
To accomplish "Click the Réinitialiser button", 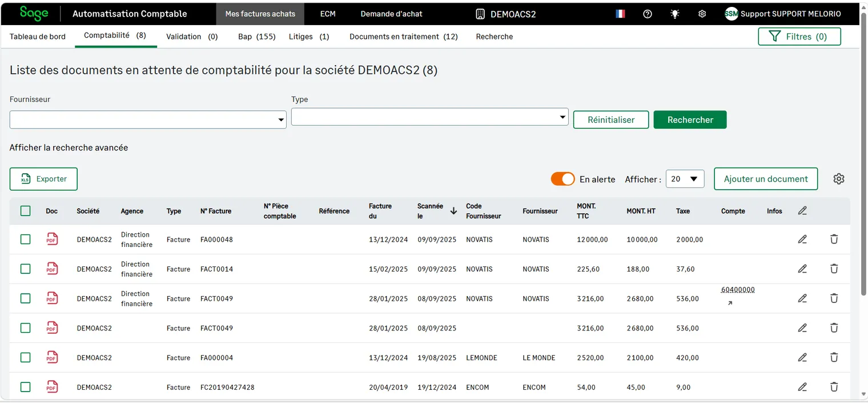I will (x=611, y=119).
